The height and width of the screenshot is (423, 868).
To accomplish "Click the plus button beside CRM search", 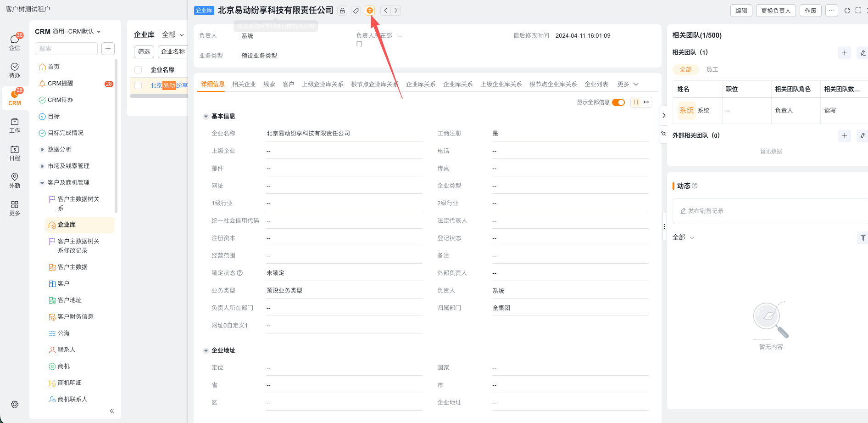I will click(x=108, y=49).
